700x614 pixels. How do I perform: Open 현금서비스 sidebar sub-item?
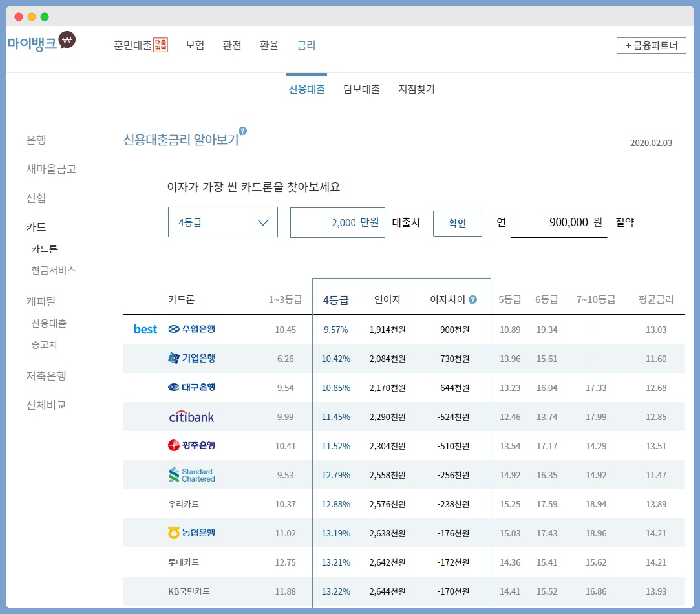pos(53,270)
